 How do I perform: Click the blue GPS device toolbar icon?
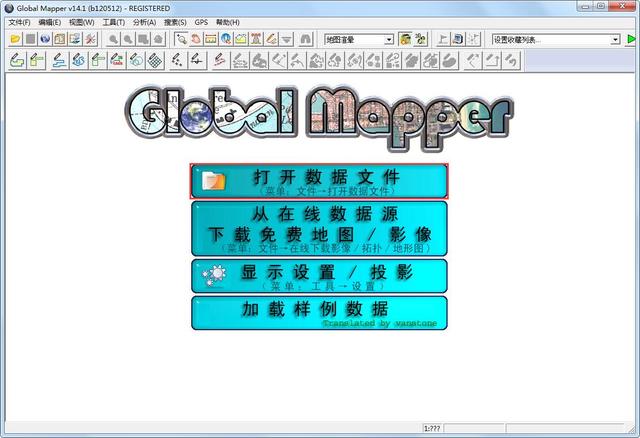pyautogui.click(x=458, y=39)
